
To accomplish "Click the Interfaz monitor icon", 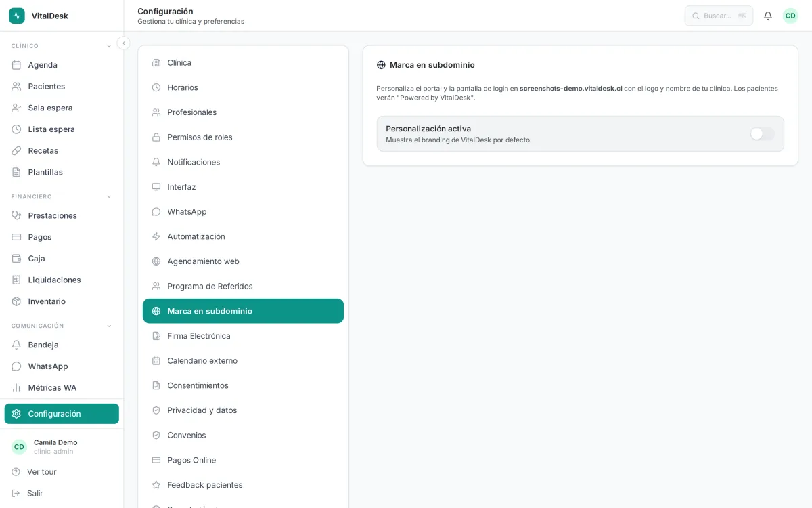I will pyautogui.click(x=156, y=187).
